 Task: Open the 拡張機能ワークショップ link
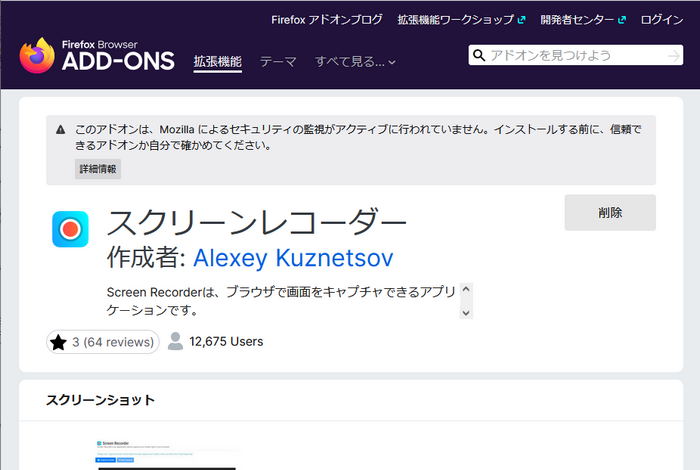click(456, 20)
